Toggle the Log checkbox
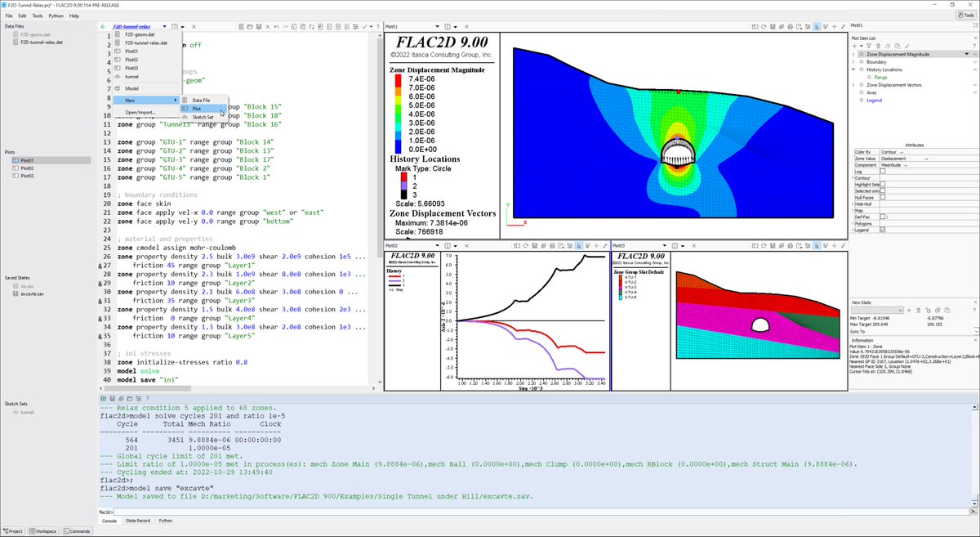This screenshot has height=537, width=980. click(883, 171)
